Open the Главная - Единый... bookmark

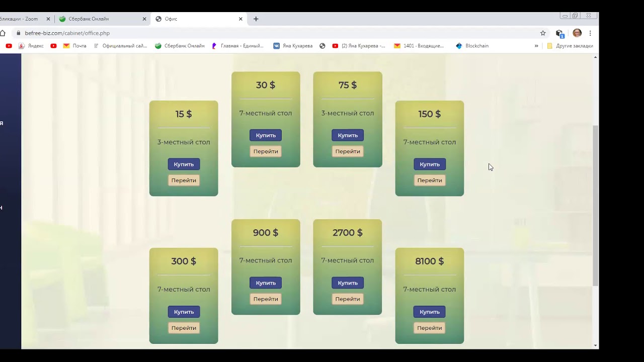[237, 46]
